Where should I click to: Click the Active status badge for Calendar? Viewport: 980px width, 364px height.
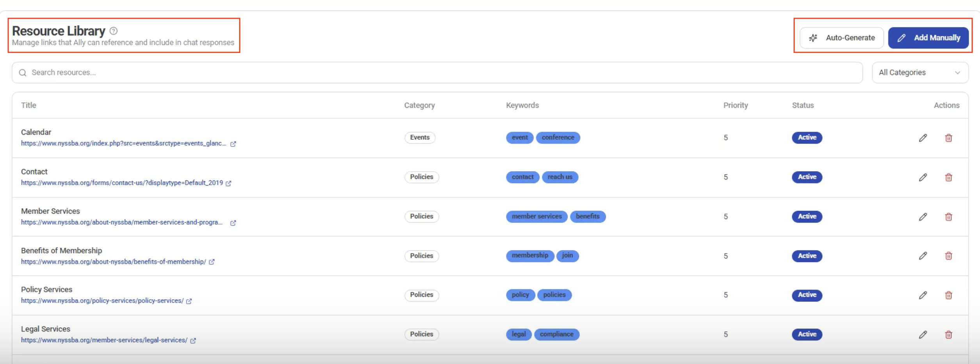click(x=807, y=137)
